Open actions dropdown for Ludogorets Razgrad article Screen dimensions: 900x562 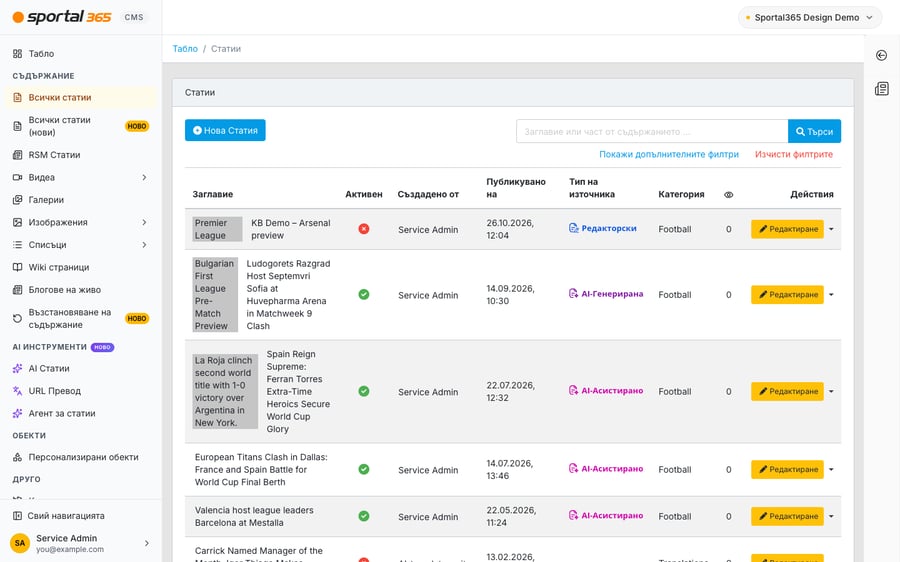831,294
